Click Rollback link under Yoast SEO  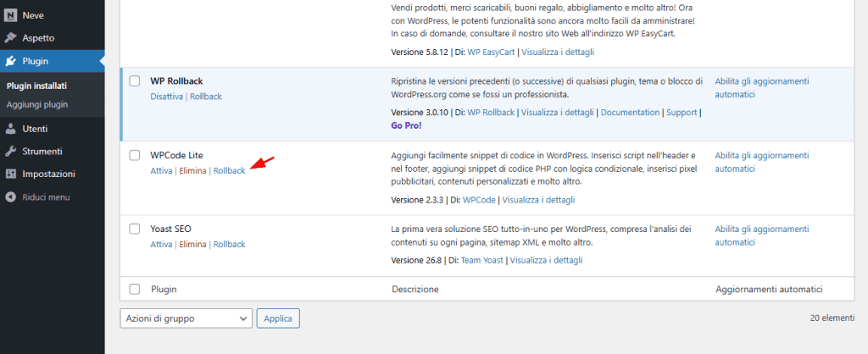(230, 244)
